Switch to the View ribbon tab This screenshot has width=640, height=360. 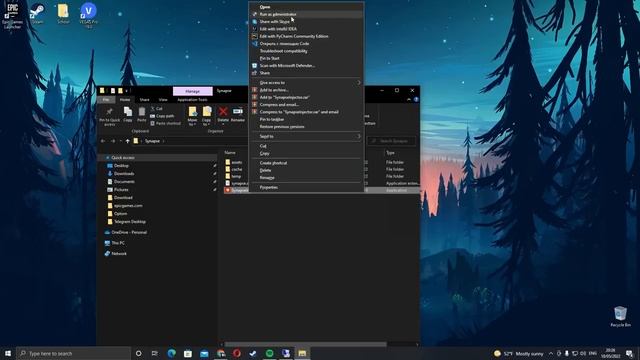coord(163,100)
